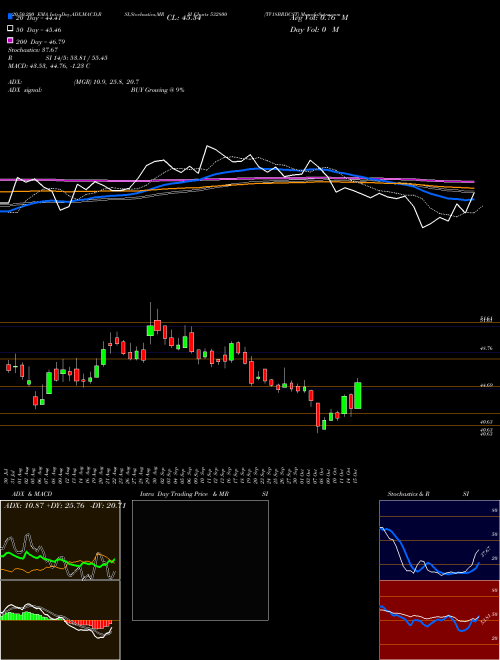Click the Avg Vol: 0.76 M text

pyautogui.click(x=319, y=17)
